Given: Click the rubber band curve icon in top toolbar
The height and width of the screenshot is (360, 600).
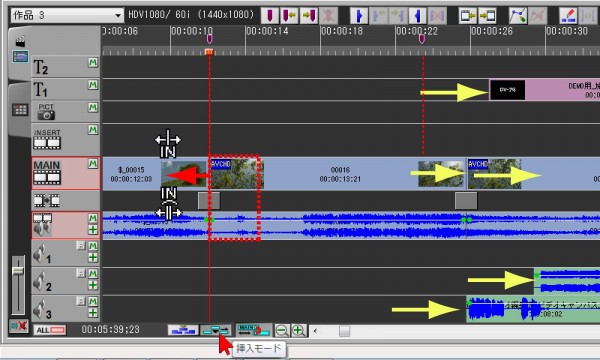Looking at the screenshot, I should click(518, 16).
